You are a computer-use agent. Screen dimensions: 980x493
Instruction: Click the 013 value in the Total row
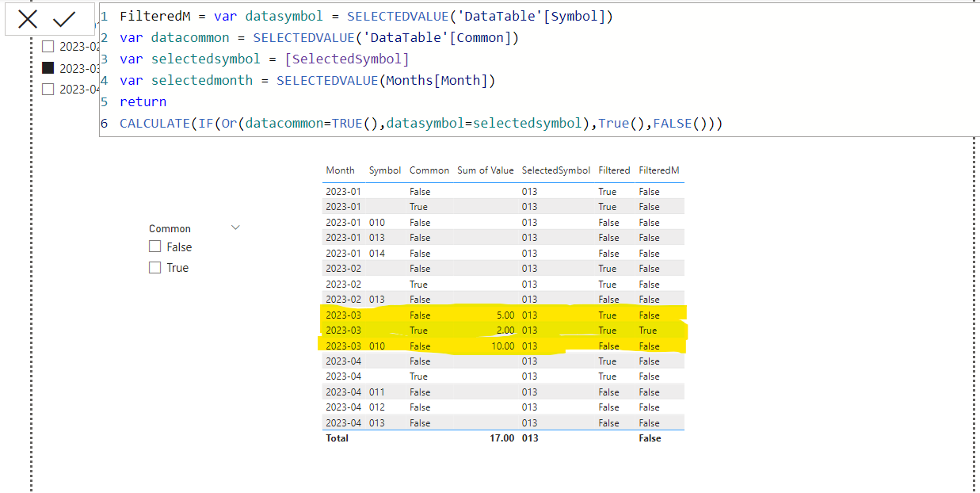point(530,438)
